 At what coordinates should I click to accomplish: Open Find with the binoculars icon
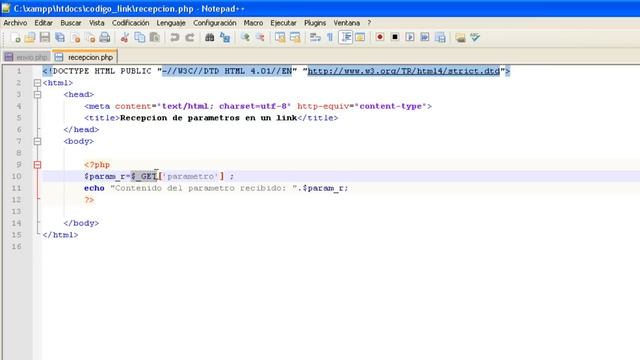[x=209, y=38]
